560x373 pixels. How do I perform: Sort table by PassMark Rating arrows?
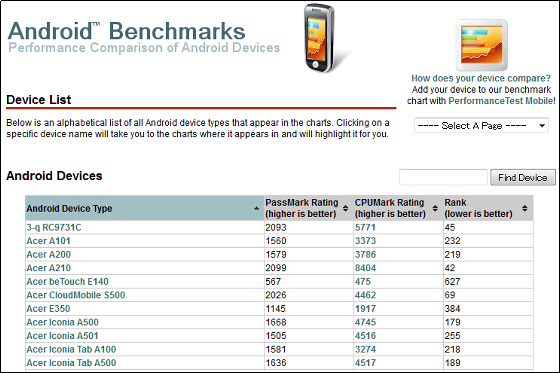[x=345, y=208]
